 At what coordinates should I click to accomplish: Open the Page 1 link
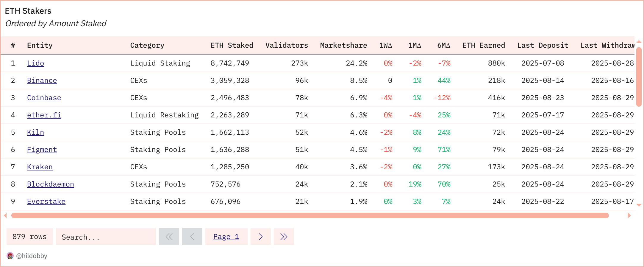coord(226,236)
